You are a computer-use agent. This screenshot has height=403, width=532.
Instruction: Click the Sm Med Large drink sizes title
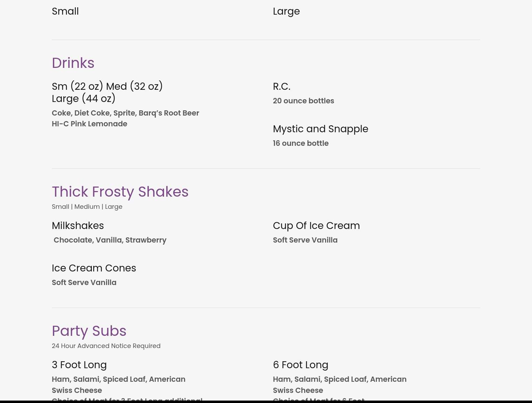point(107,92)
